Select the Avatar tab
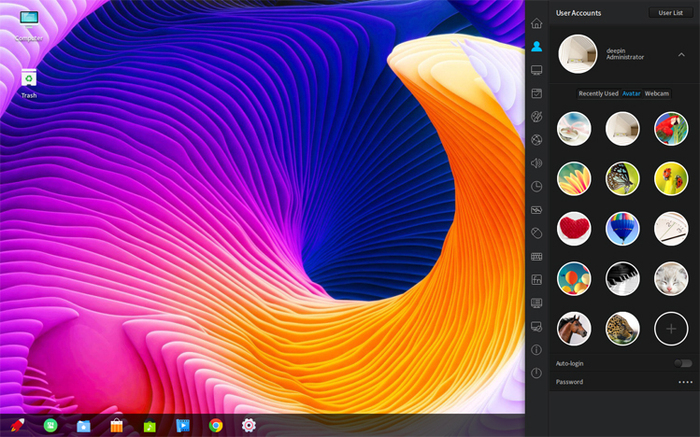The width and height of the screenshot is (700, 437). [x=631, y=93]
